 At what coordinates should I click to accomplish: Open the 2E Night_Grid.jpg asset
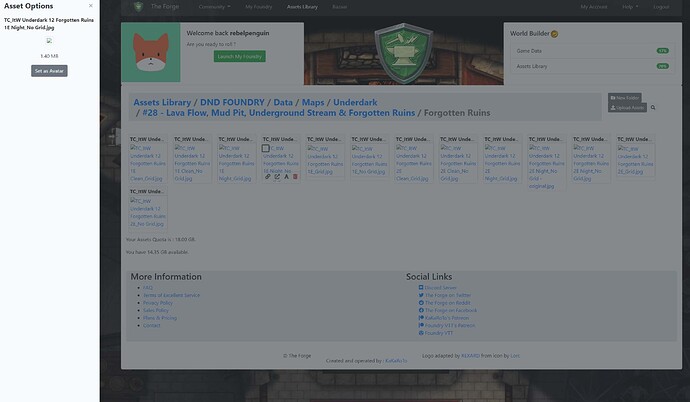click(x=502, y=159)
